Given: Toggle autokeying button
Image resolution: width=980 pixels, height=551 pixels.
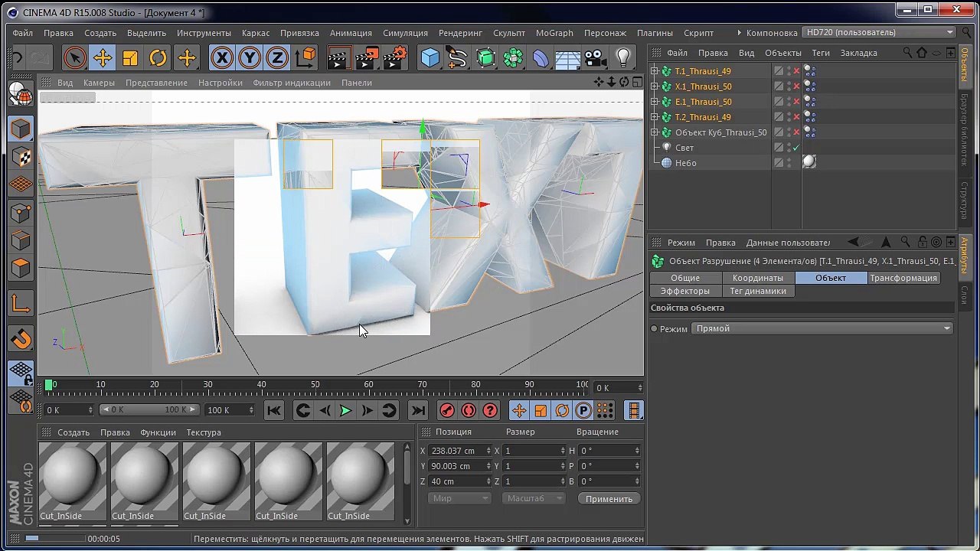Looking at the screenshot, I should coord(469,411).
